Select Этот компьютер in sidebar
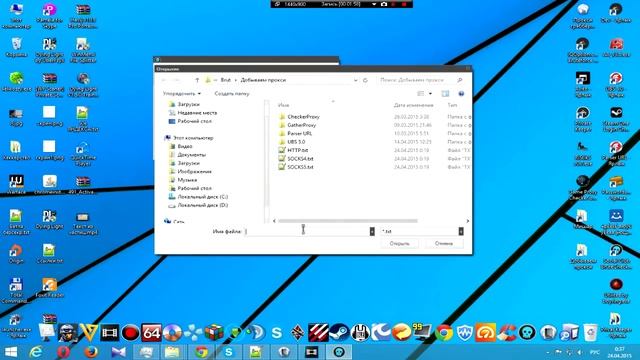The height and width of the screenshot is (360, 640). point(193,138)
